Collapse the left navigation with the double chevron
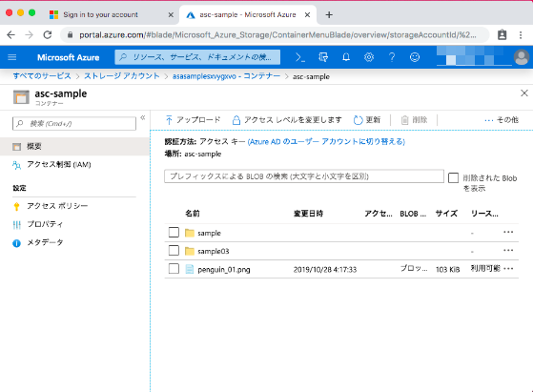The height and width of the screenshot is (392, 533). click(x=143, y=117)
